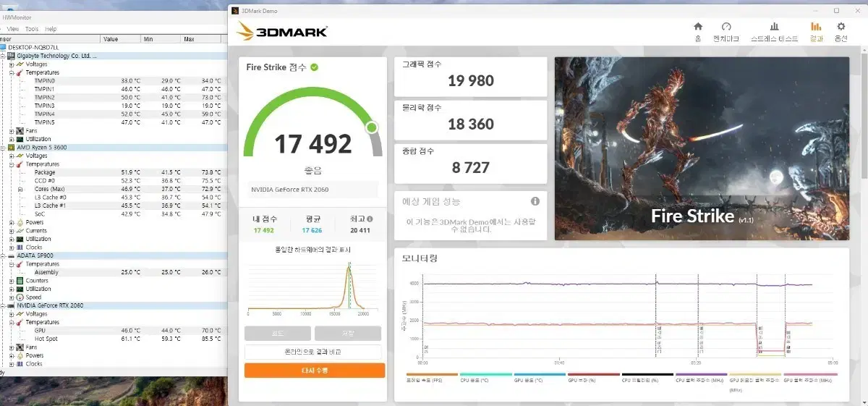Click the grey 저장 button
This screenshot has height=406, width=868.
pos(348,334)
